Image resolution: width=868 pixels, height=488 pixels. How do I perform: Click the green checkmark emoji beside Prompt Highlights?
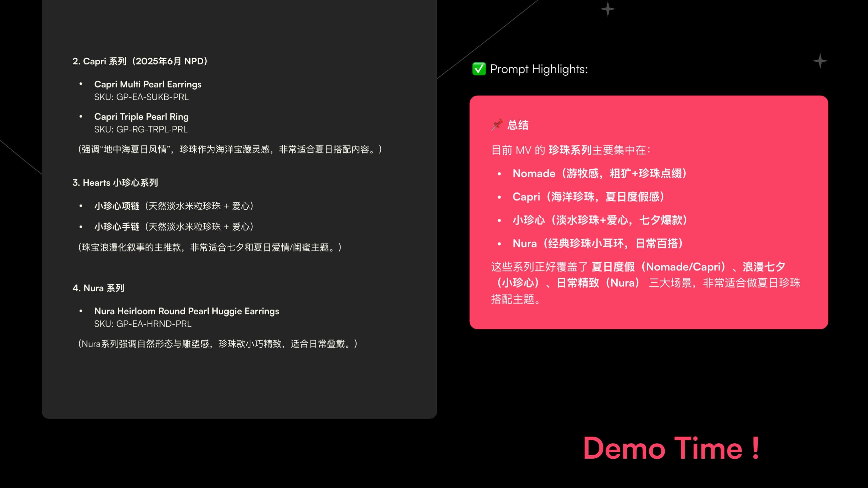479,69
